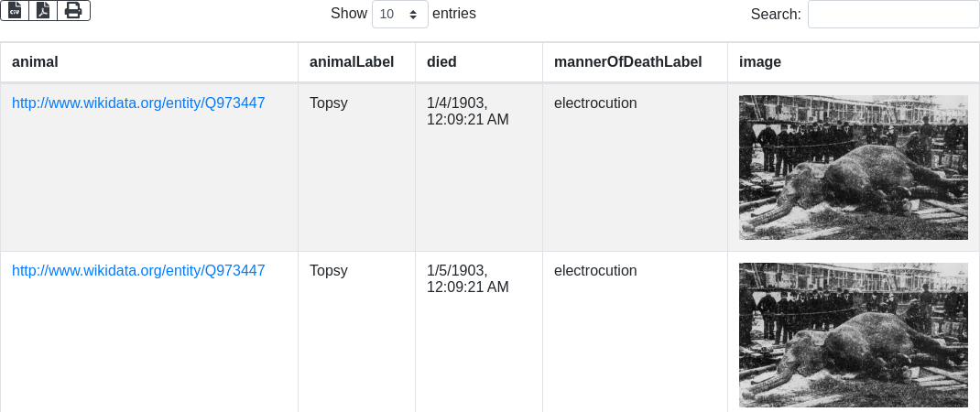Screen dimensions: 980x412
Task: Open Q973447 Wikidata link in second row
Action: coord(138,271)
